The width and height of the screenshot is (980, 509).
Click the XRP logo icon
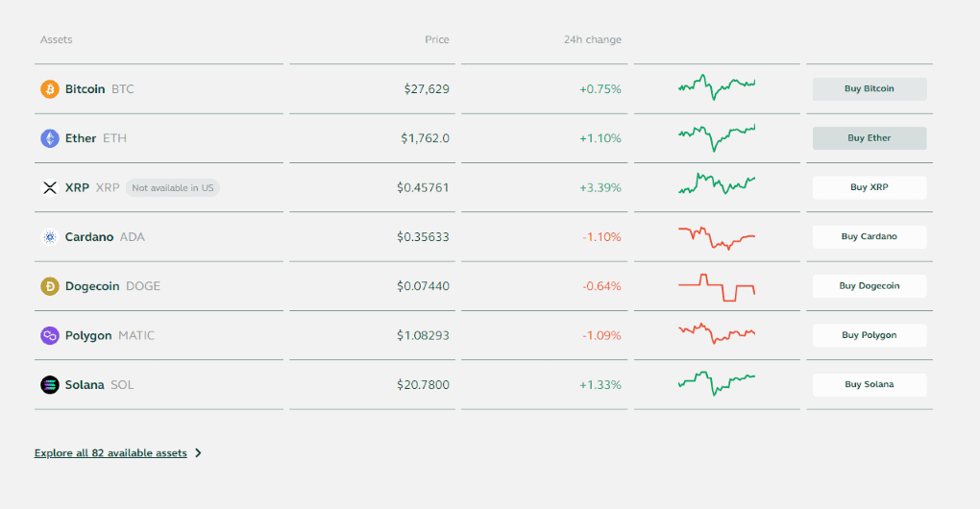point(50,187)
